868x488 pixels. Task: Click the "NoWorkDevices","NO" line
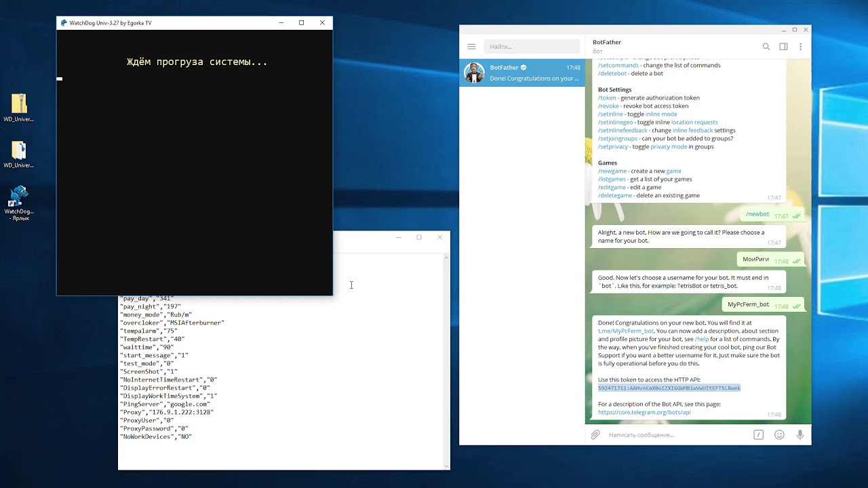156,436
